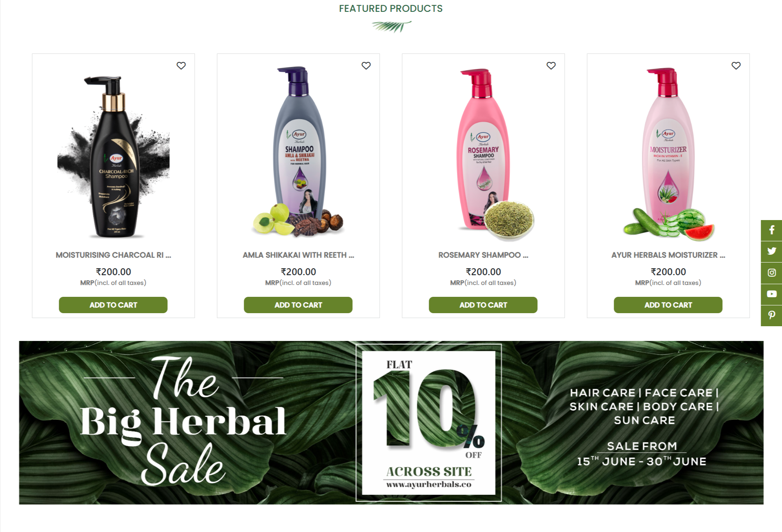View the charcoal shampoo bottle image
Viewport: 782px width, 532px height.
pos(114,156)
